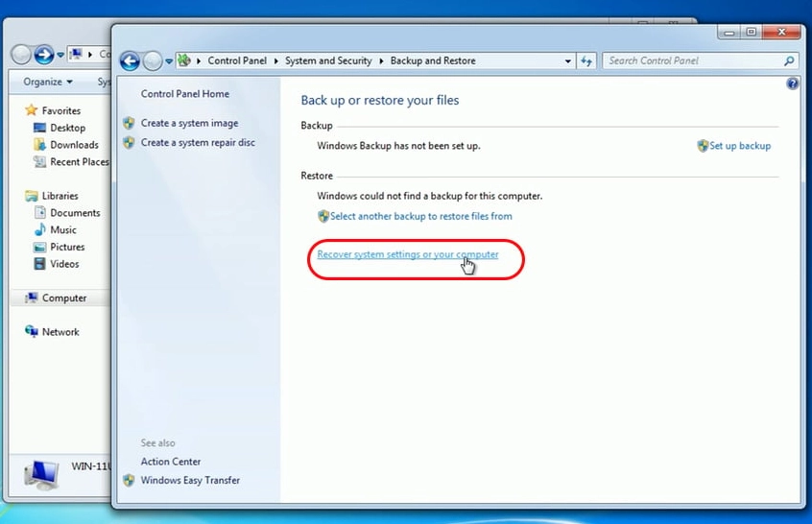Click the Libraries folder icon
Viewport: 812px width, 524px height.
(x=32, y=196)
